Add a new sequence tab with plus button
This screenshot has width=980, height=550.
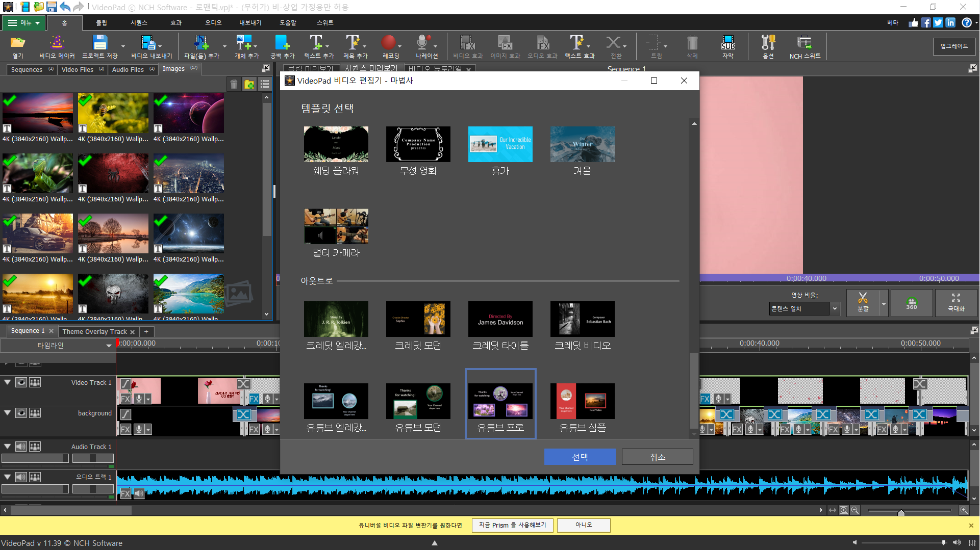coord(146,331)
